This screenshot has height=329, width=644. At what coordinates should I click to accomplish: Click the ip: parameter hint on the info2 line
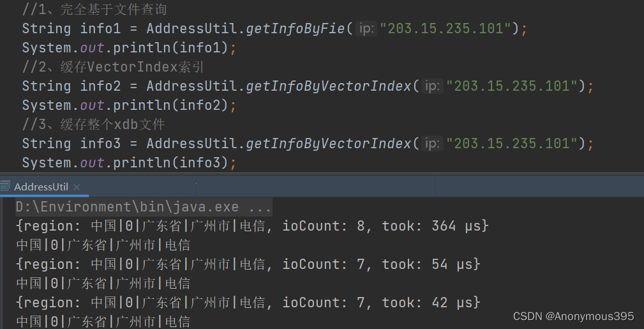[432, 86]
